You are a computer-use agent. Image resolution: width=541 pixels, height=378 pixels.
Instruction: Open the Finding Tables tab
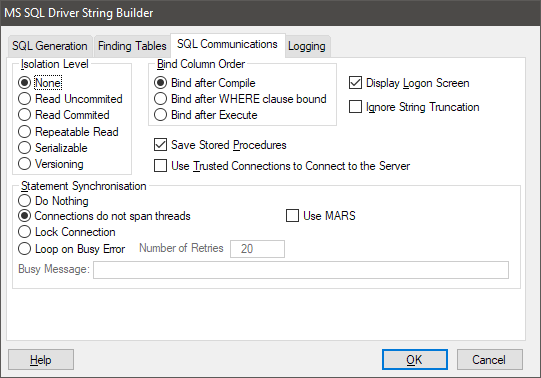pos(132,46)
